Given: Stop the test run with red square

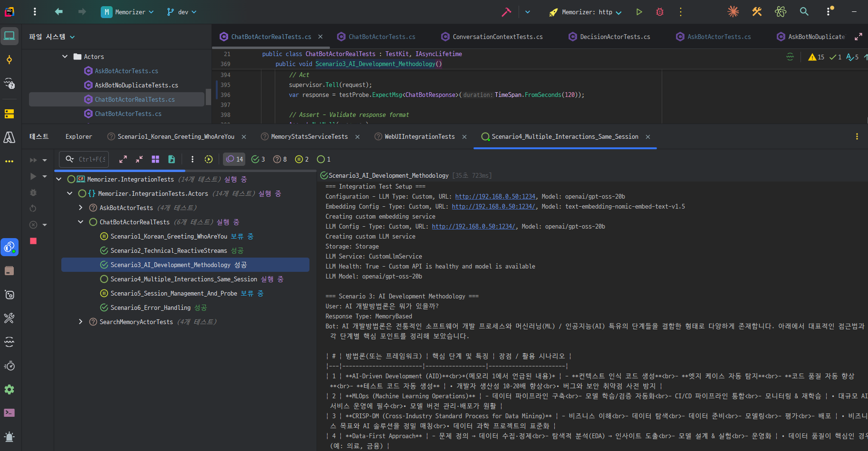Looking at the screenshot, I should [x=33, y=241].
